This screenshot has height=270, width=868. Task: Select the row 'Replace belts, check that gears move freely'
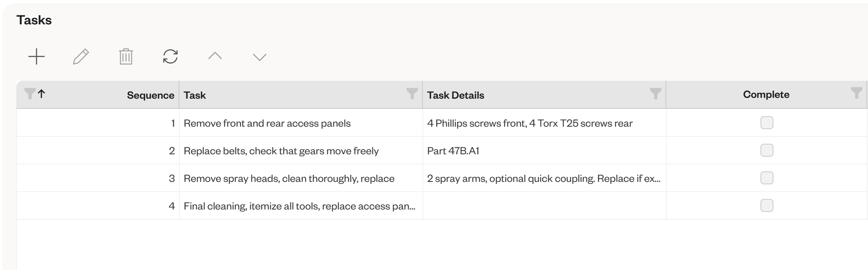pos(442,151)
